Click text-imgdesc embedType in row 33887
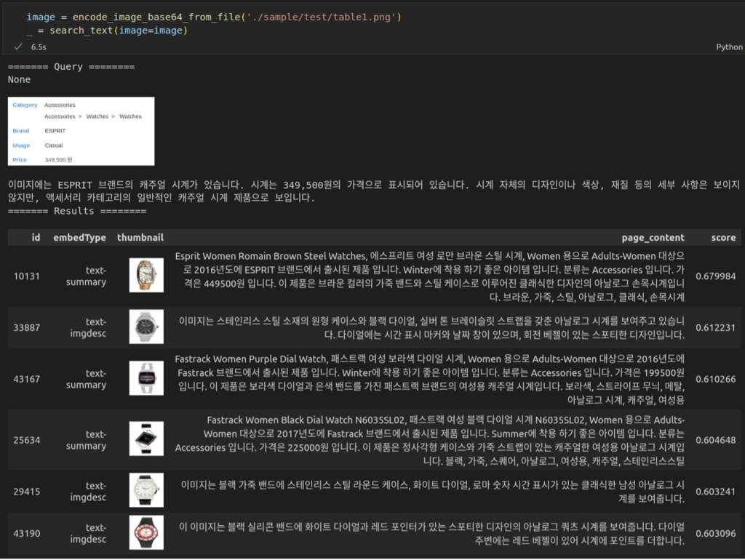This screenshot has width=745, height=560. coord(88,327)
